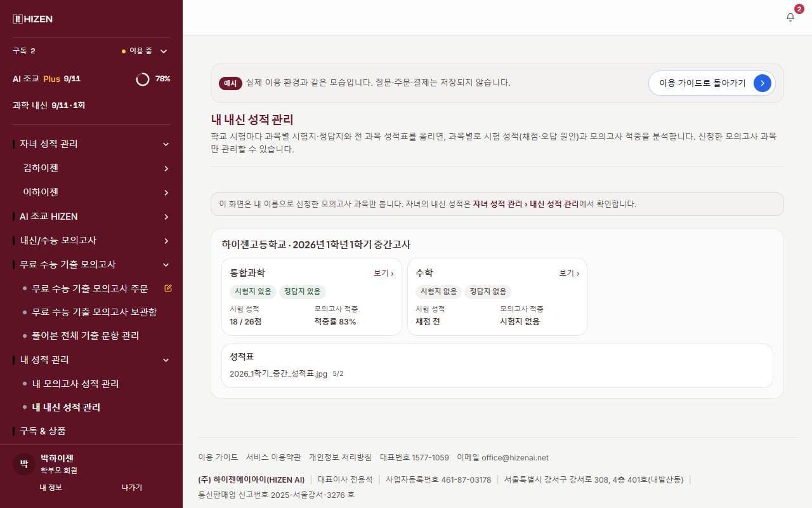Click 보기 on the 통합과학 card
Image resolution: width=812 pixels, height=508 pixels.
384,273
